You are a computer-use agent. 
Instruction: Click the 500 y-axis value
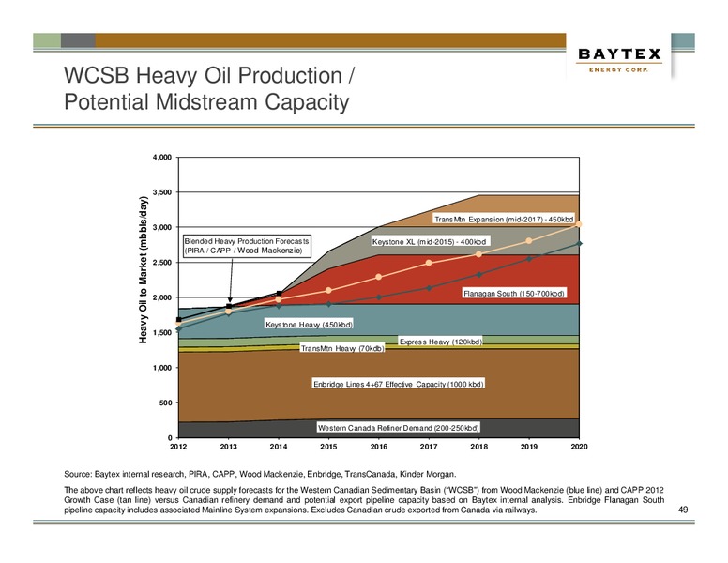tap(166, 403)
